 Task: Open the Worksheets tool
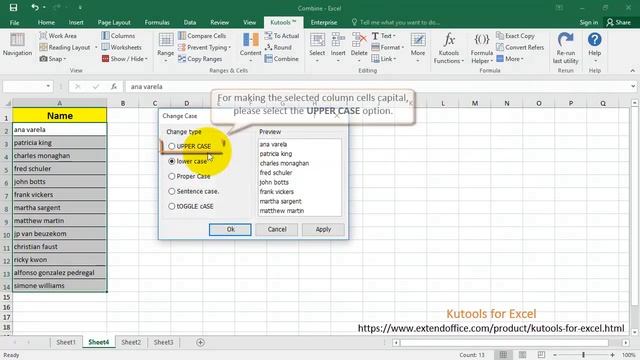121,47
